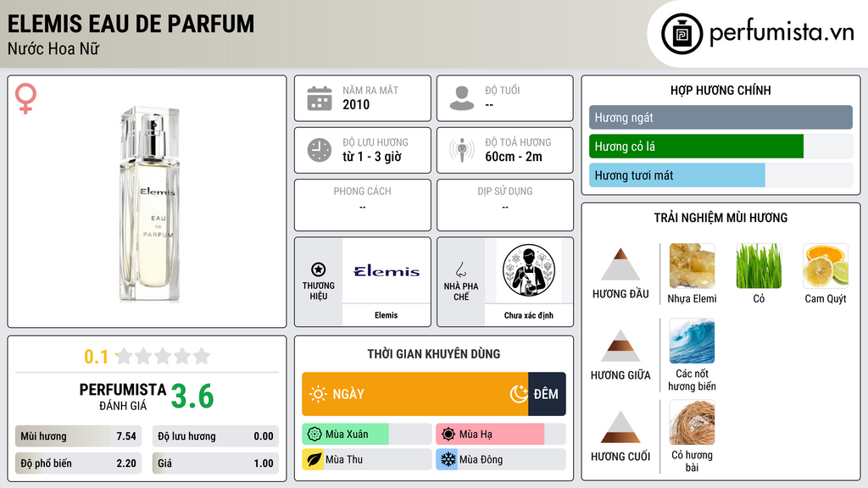
Task: Click the person icon next to Độ tuổi
Action: point(462,98)
